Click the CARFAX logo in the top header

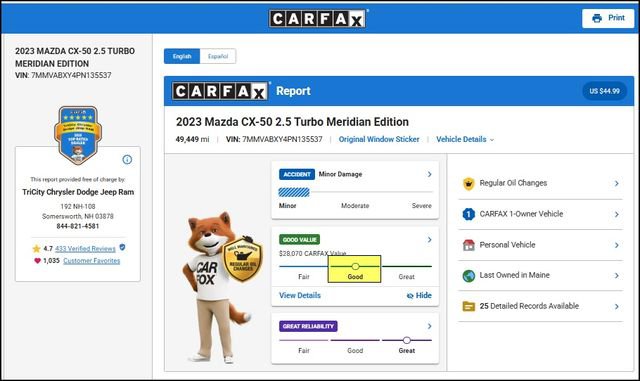(317, 18)
